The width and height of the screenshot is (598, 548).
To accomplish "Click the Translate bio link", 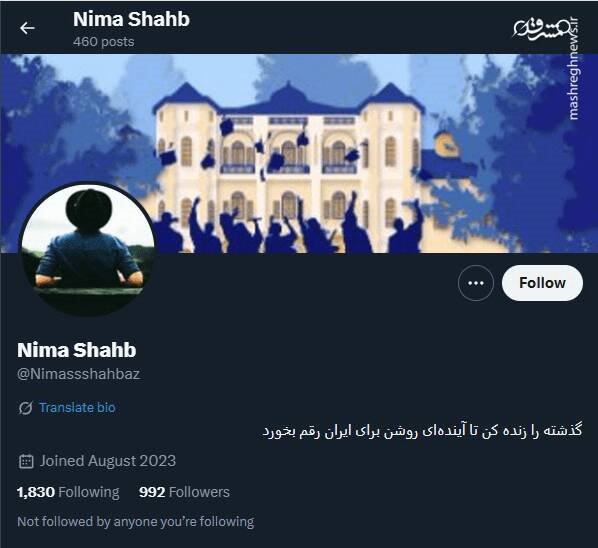I will pos(77,408).
